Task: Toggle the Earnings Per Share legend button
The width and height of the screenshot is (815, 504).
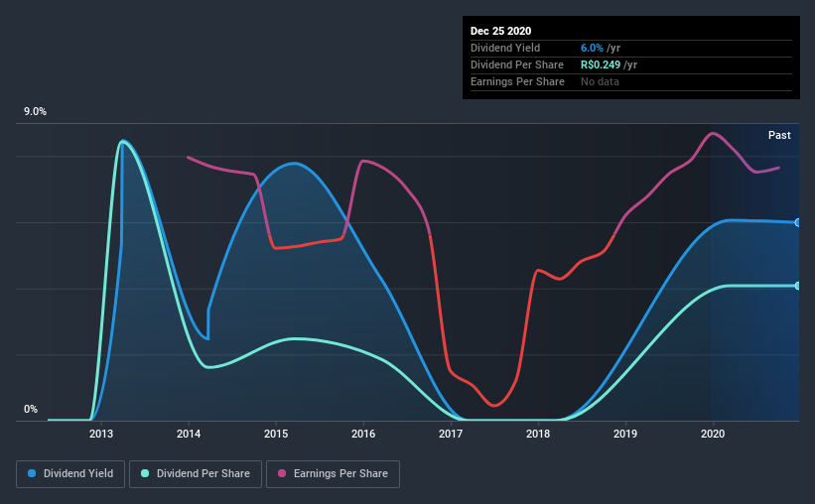Action: tap(333, 474)
